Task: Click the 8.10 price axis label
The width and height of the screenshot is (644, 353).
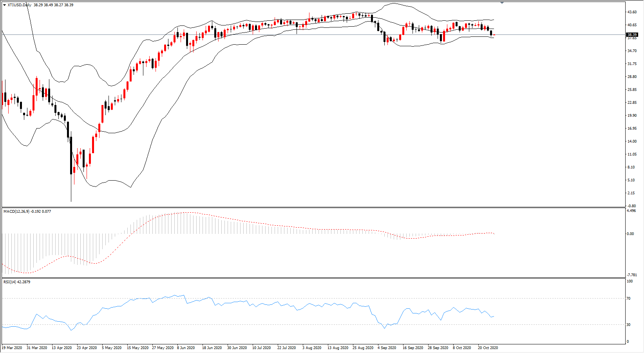Action: (x=631, y=167)
